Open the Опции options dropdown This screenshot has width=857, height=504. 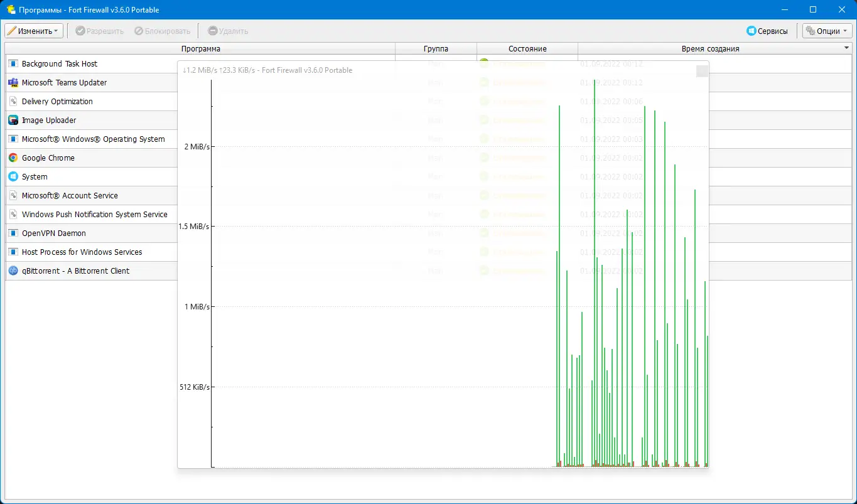(827, 31)
